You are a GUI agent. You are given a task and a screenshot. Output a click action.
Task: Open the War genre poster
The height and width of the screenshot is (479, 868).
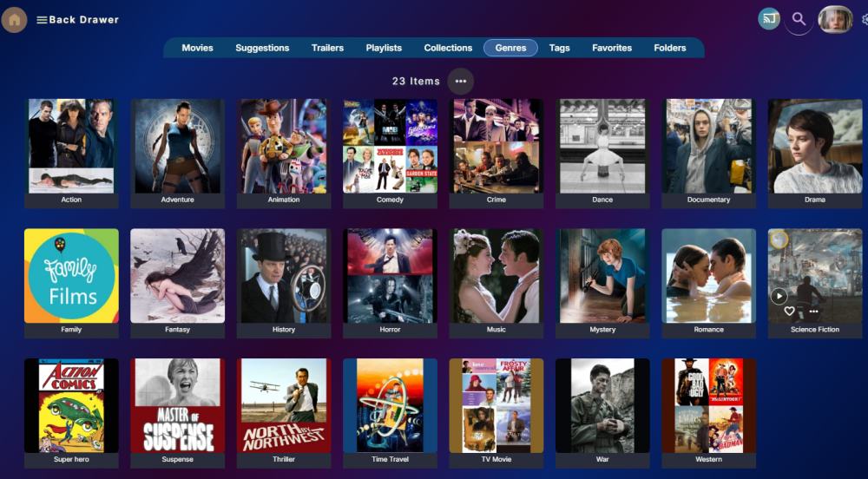(x=603, y=405)
